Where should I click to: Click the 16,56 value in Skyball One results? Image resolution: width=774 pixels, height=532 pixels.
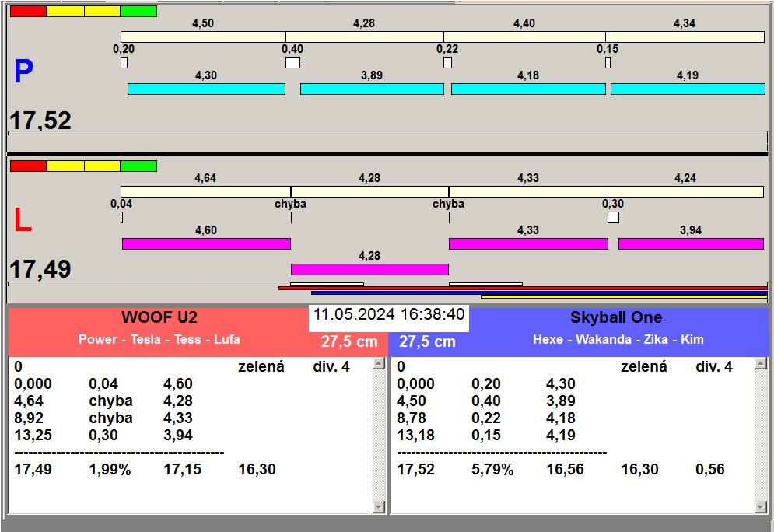pyautogui.click(x=566, y=469)
